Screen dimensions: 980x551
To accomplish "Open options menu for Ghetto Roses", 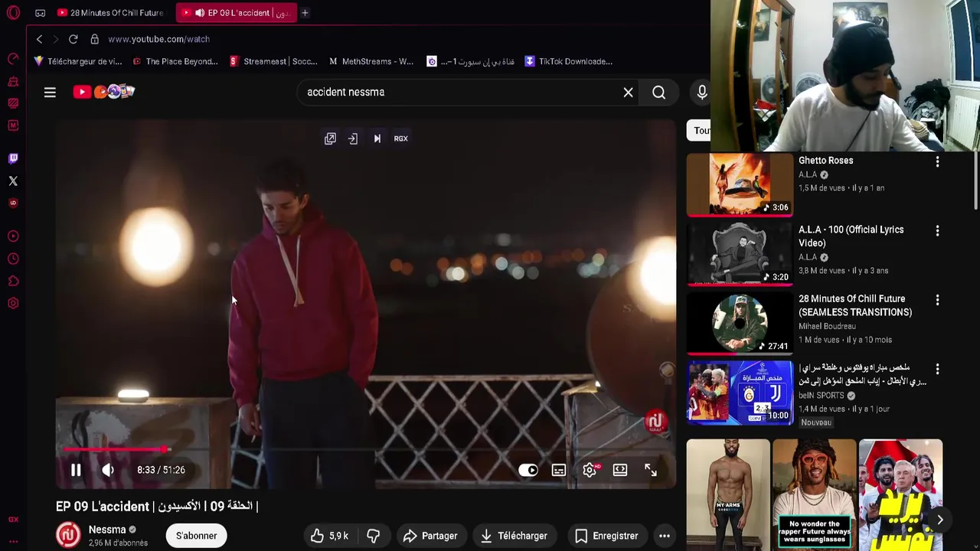I will [x=937, y=161].
